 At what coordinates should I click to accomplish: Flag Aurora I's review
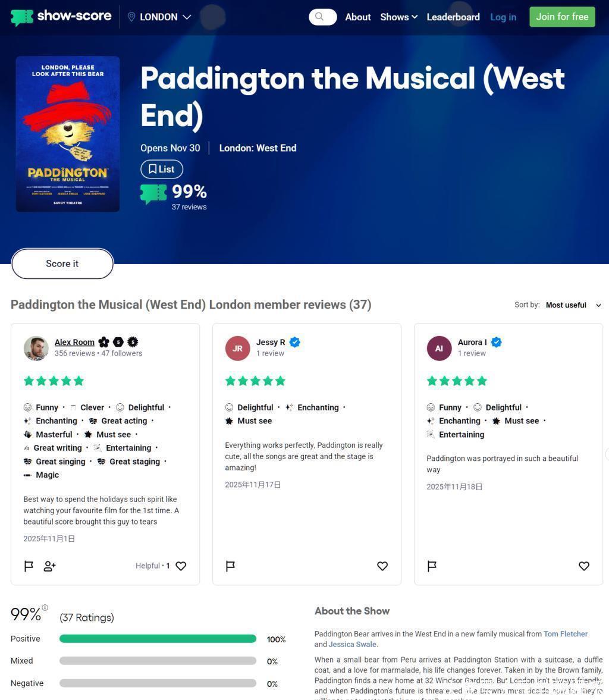(432, 566)
